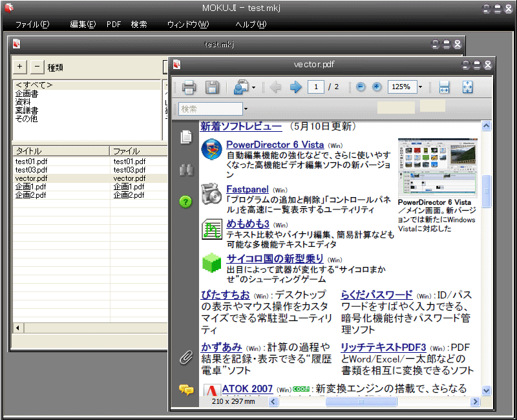Open the サイコロ国の新型乗り link
This screenshot has width=517, height=420.
(275, 259)
